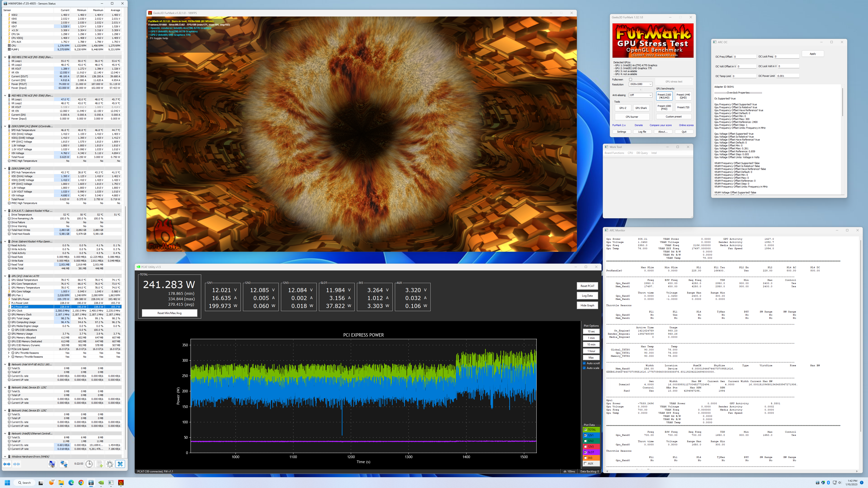Open the HWiNFO settings gear icon
868x488 pixels.
tap(109, 464)
